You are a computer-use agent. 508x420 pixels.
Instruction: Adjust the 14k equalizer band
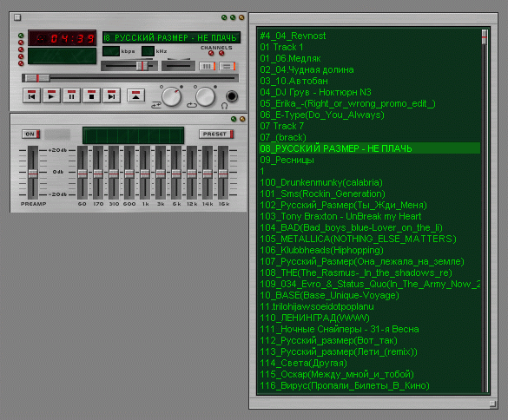pyautogui.click(x=208, y=173)
